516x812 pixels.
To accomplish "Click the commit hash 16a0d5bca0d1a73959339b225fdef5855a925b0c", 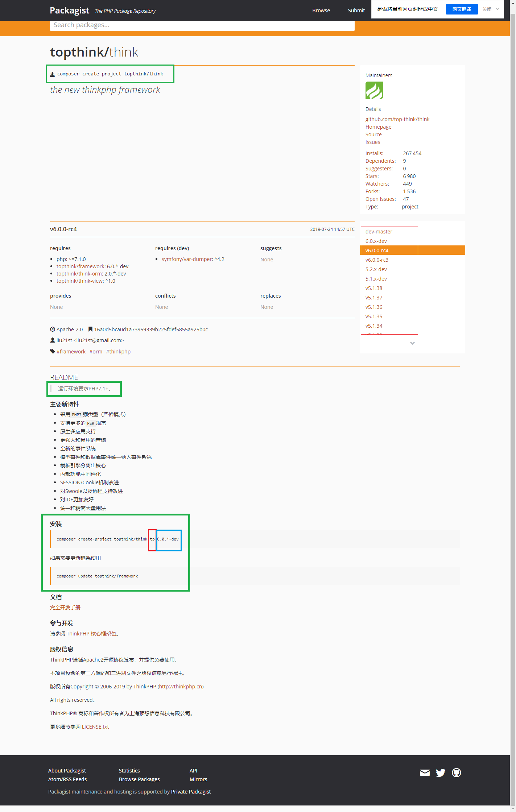I will pos(151,330).
